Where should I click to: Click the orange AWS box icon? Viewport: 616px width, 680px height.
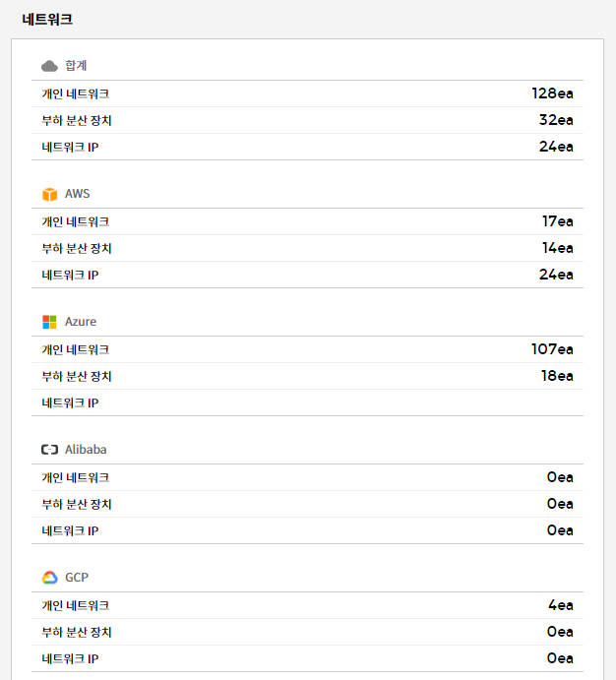point(49,194)
